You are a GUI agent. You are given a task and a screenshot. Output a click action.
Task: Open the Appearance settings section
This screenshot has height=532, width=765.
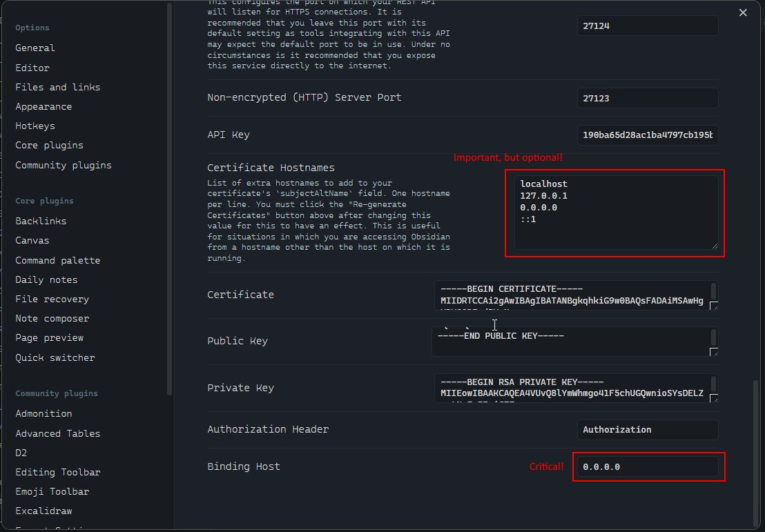pos(43,106)
